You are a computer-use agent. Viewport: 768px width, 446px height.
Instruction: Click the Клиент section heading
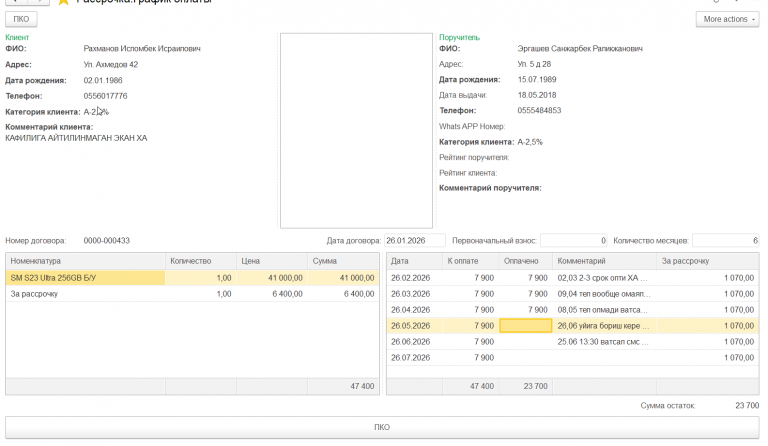click(17, 37)
